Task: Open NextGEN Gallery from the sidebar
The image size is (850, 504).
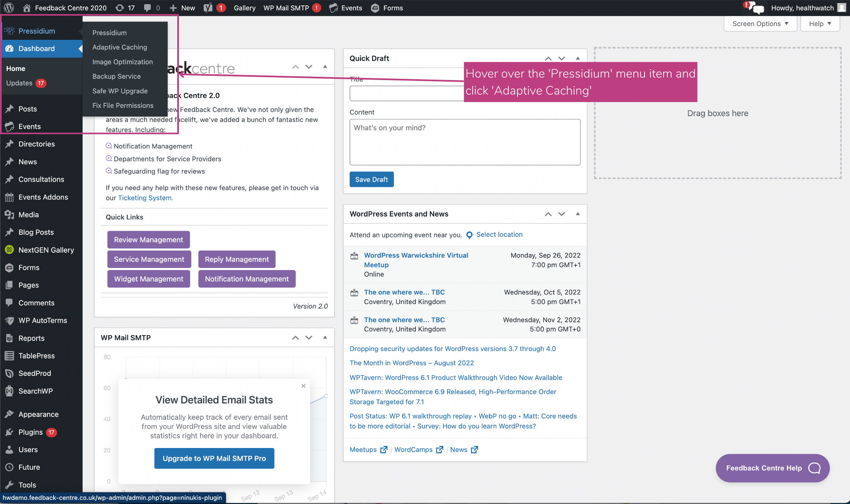Action: [x=46, y=250]
